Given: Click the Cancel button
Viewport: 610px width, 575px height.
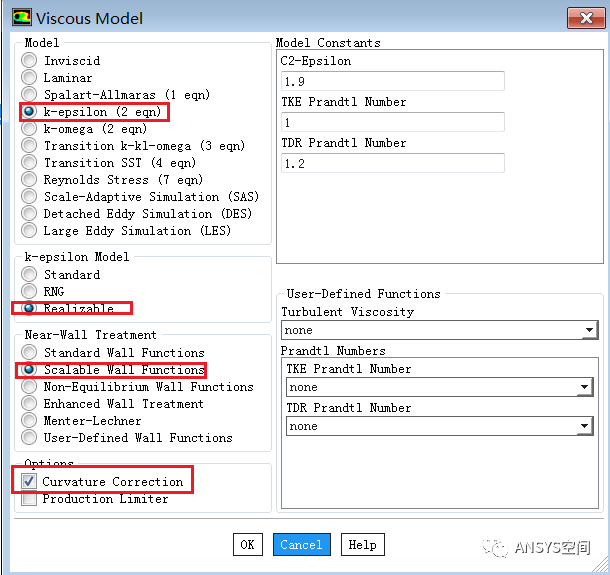Looking at the screenshot, I should pyautogui.click(x=301, y=544).
